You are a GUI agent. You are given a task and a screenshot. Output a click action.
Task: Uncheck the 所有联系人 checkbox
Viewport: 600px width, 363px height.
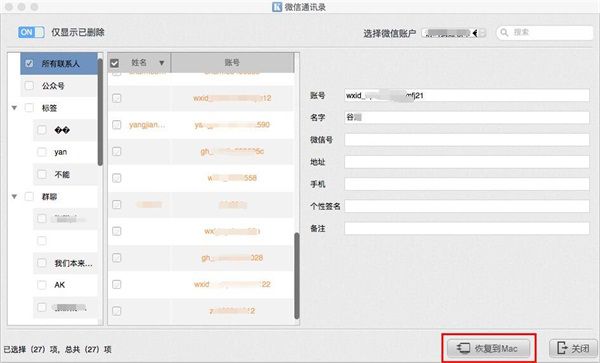(29, 63)
